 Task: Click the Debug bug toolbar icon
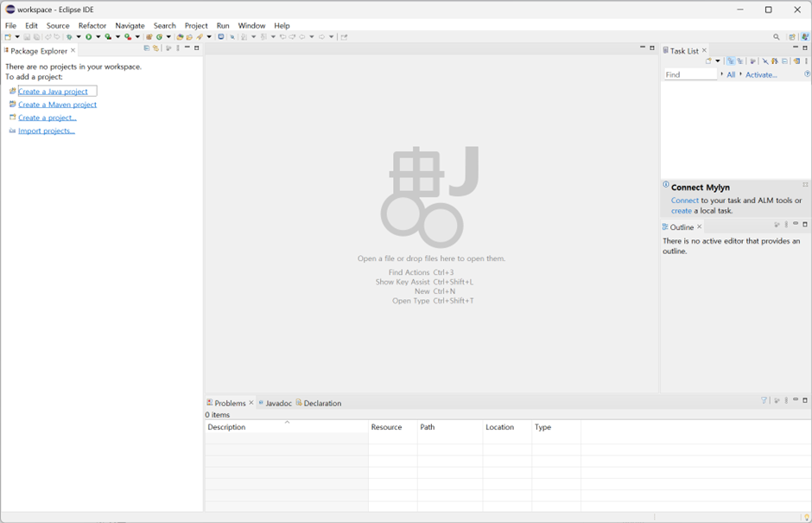(x=69, y=37)
